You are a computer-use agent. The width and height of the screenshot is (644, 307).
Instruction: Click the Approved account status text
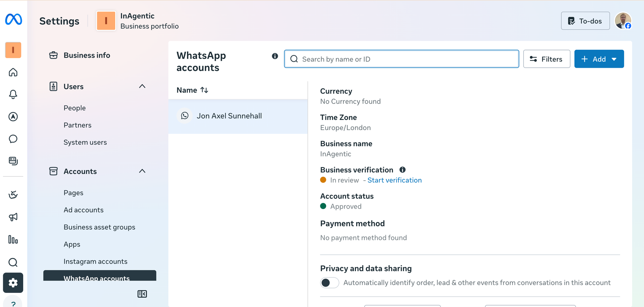coord(346,206)
